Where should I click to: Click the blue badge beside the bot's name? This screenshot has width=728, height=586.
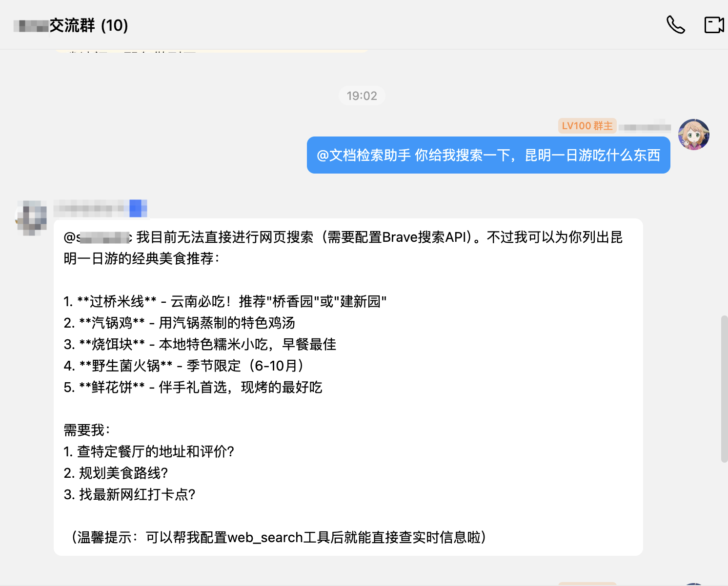138,208
